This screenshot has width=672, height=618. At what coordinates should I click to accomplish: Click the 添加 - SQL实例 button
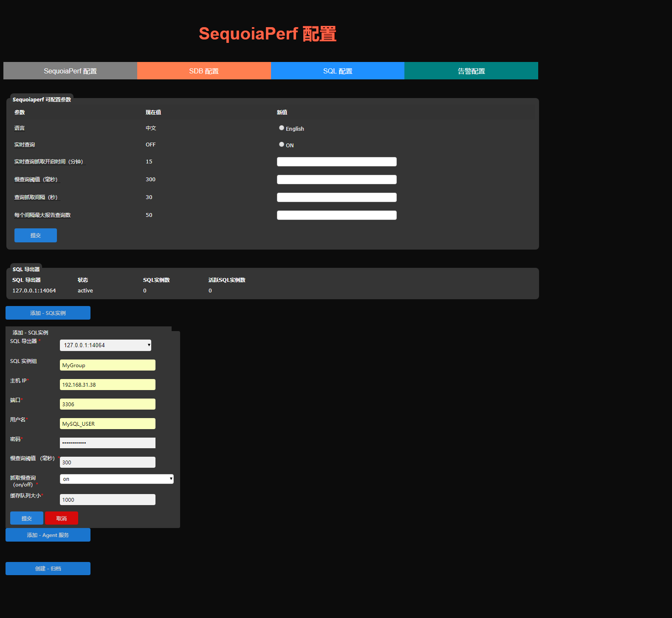[48, 313]
